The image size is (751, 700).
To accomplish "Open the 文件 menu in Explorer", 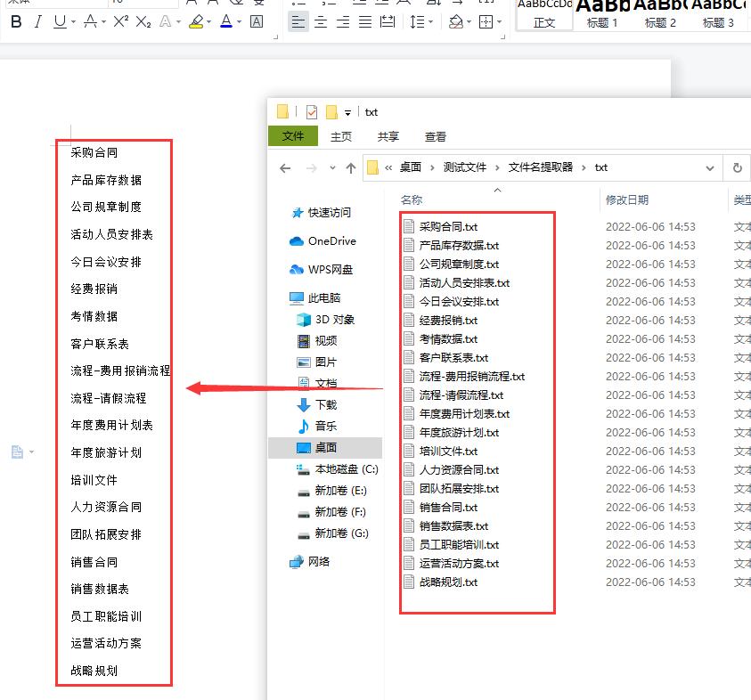I will pos(294,137).
